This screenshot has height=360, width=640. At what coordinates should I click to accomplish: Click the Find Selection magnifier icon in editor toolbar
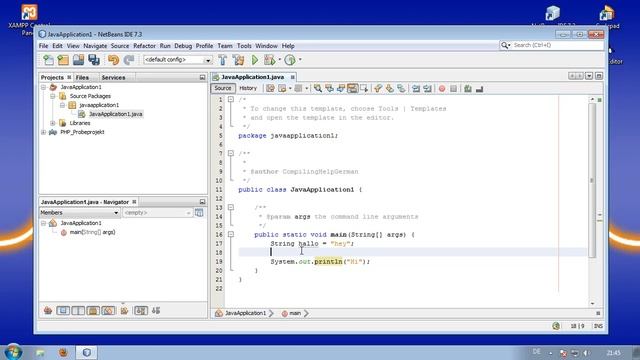(318, 88)
